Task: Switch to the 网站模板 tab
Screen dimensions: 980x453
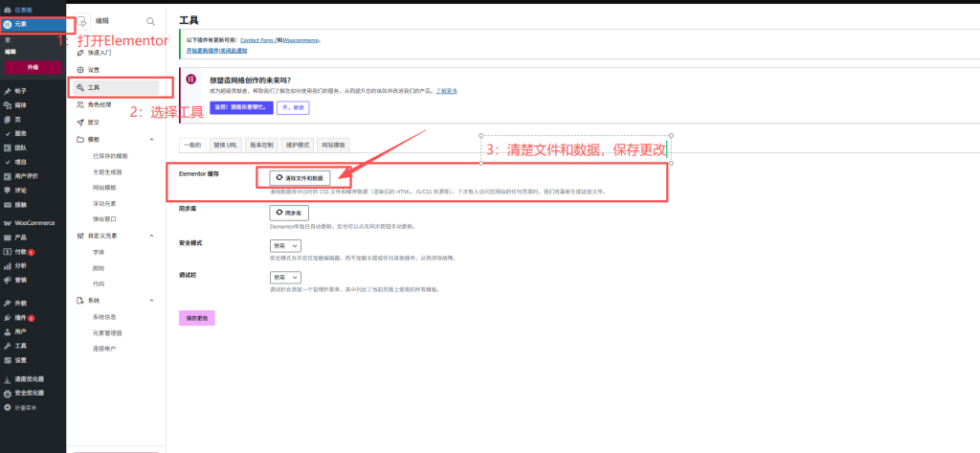Action: pyautogui.click(x=334, y=145)
